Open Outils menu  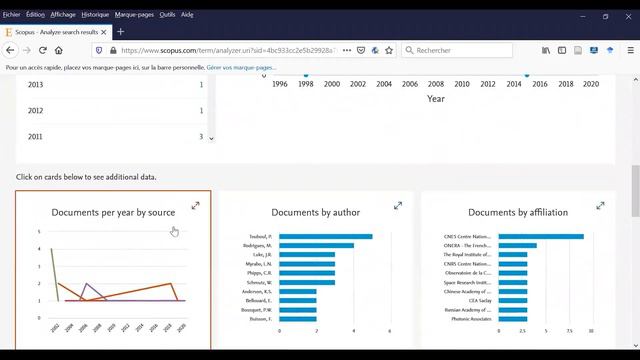point(167,14)
